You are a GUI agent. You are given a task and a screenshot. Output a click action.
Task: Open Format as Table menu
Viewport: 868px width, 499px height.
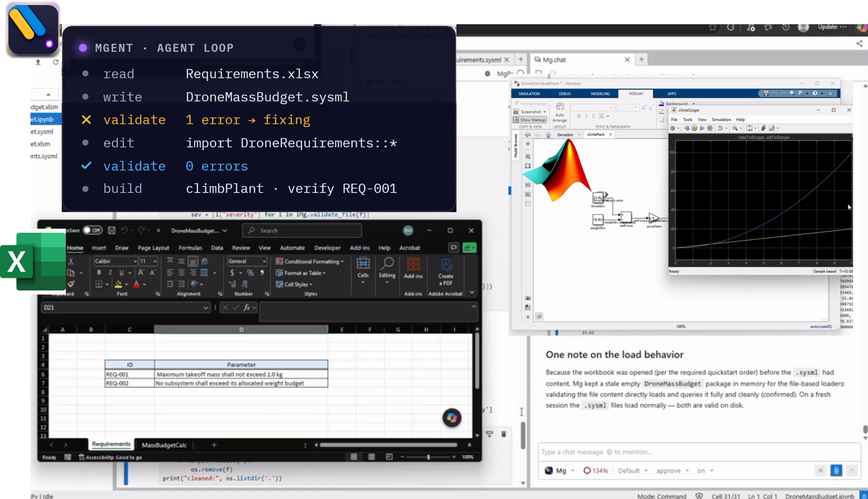point(301,273)
